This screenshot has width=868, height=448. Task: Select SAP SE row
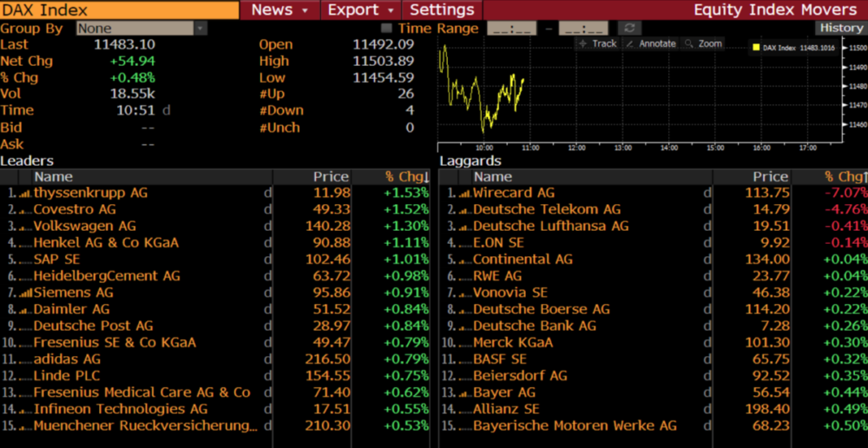pyautogui.click(x=215, y=260)
